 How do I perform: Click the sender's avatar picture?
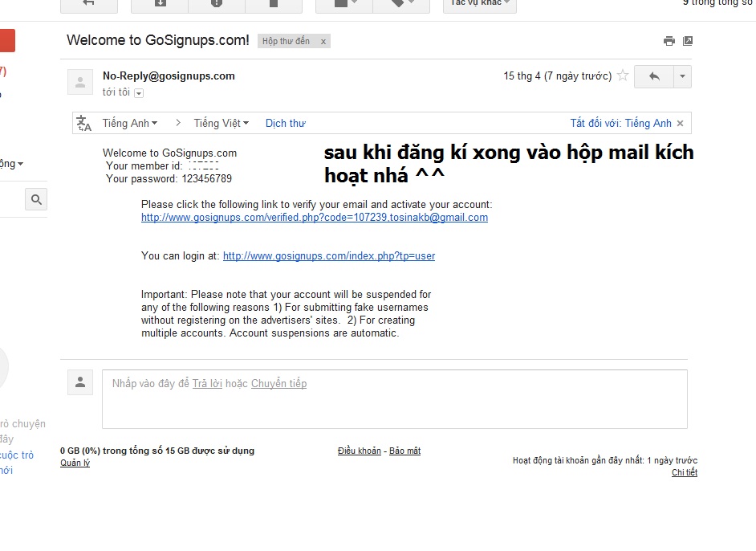point(80,82)
